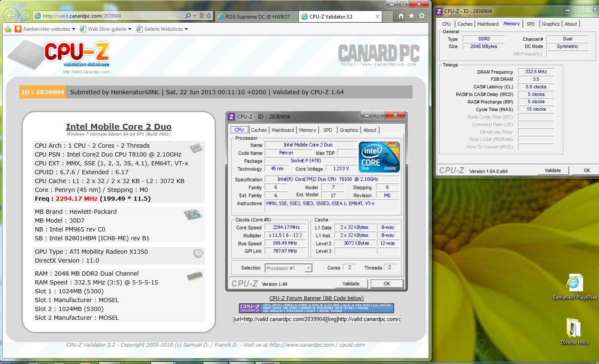The image size is (599, 364).
Task: Select the Memory tab in the CPU-Z window
Action: (511, 24)
